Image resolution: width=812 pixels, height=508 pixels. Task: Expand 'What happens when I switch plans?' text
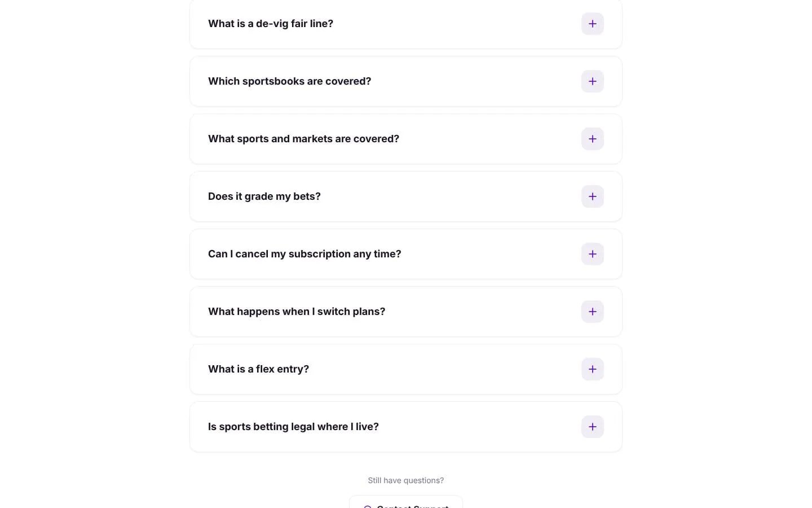click(x=297, y=312)
